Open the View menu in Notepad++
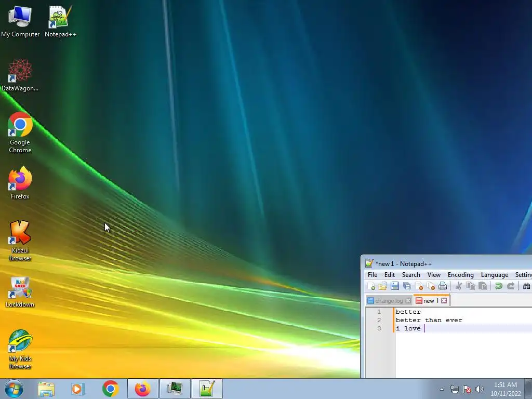This screenshot has height=399, width=532. click(434, 275)
